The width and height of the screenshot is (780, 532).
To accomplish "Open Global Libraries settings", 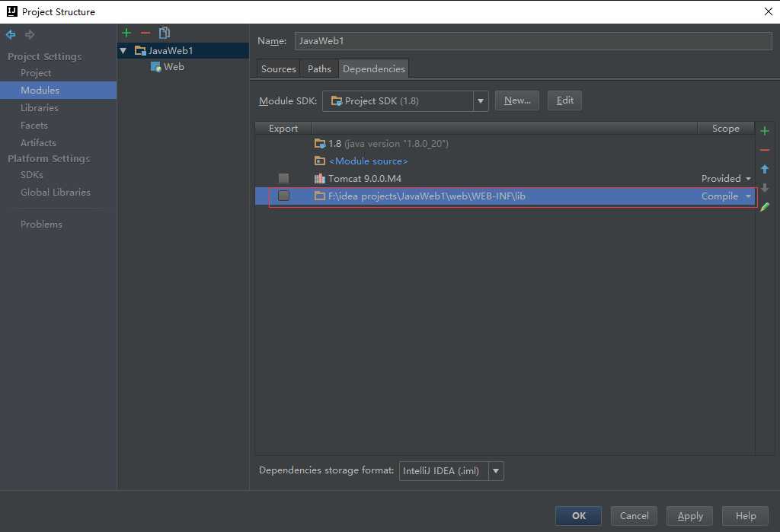I will (x=55, y=193).
